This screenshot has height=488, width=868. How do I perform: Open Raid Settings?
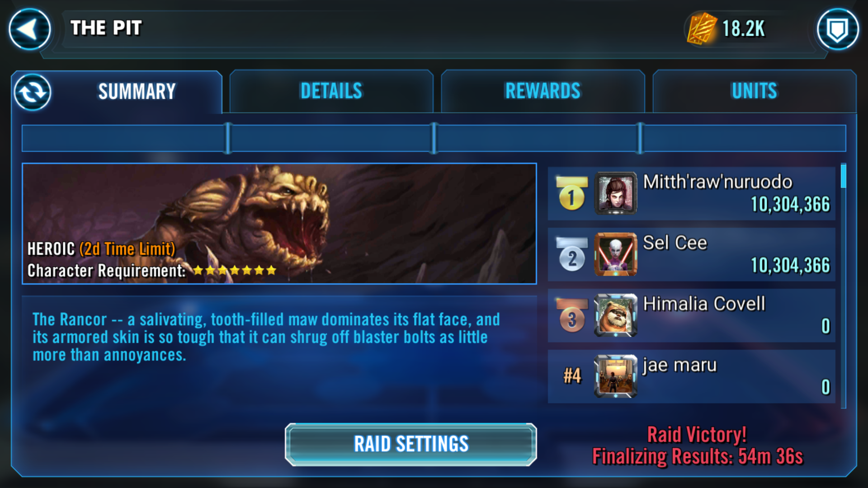click(411, 444)
